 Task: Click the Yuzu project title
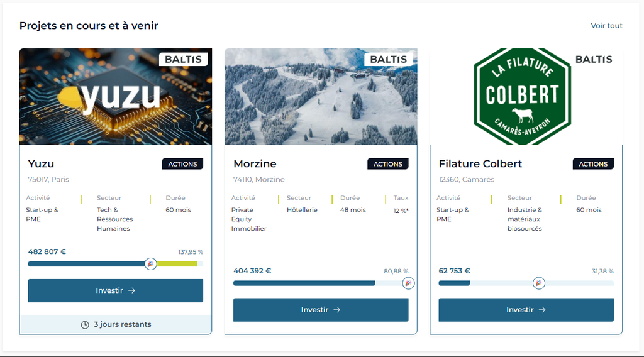pos(41,163)
